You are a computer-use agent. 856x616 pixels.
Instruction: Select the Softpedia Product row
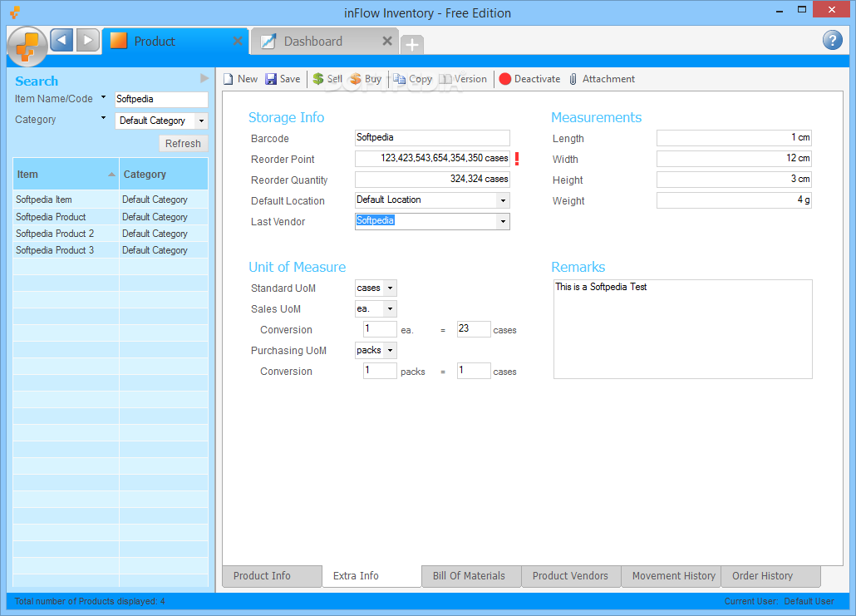pyautogui.click(x=111, y=217)
